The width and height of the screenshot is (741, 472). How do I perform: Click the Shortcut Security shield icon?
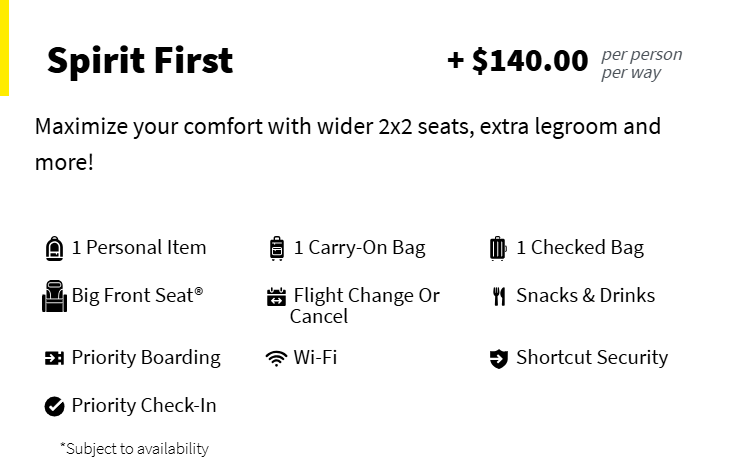point(499,359)
